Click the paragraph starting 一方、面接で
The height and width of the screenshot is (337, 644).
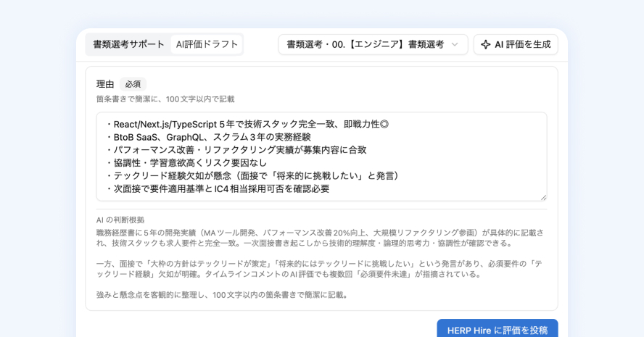[x=319, y=269]
